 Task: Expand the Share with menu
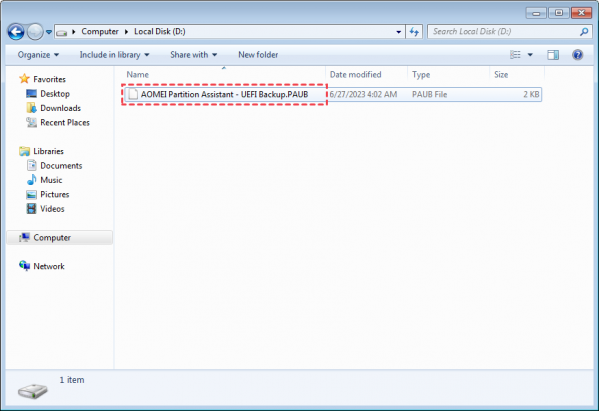(193, 55)
